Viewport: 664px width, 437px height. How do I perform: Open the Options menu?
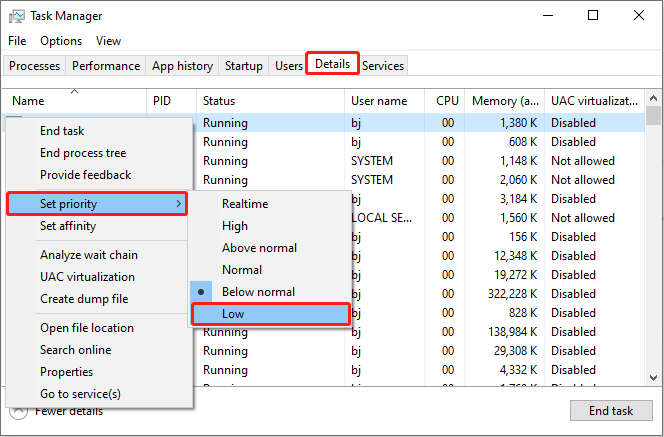coord(61,41)
